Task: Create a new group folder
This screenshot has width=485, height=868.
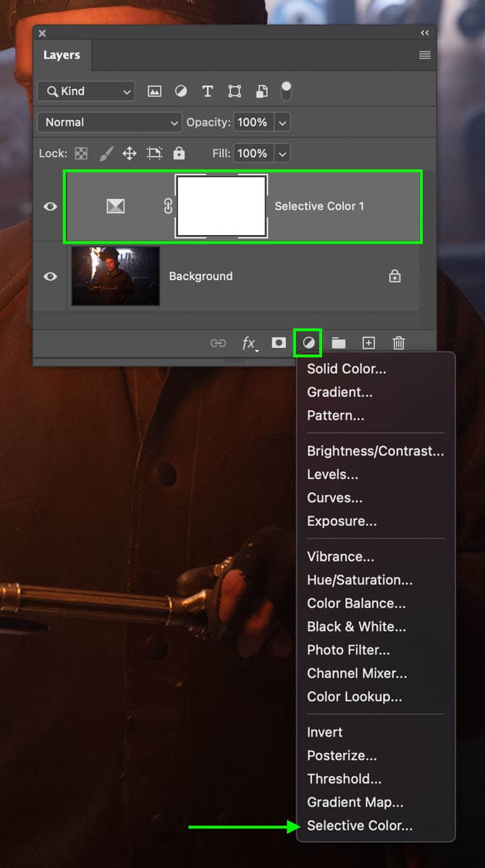Action: point(338,343)
